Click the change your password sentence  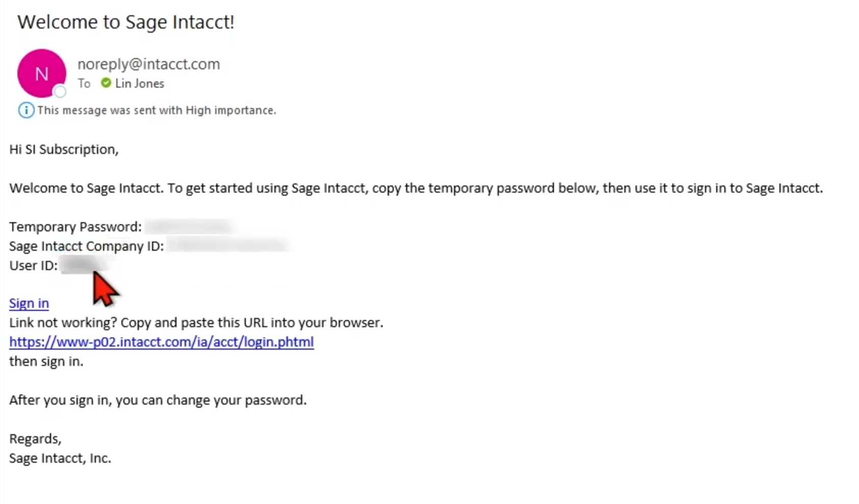[158, 400]
